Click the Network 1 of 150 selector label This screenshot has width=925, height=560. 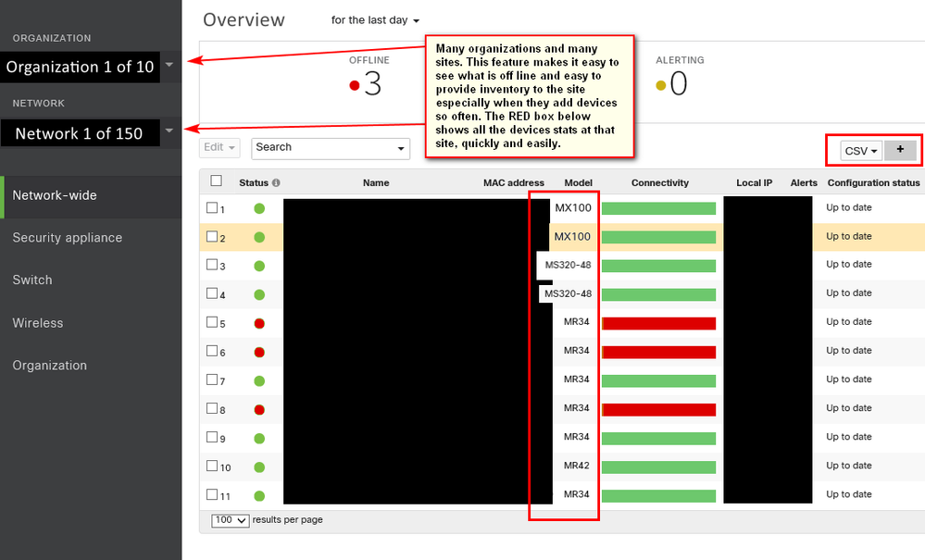80,133
